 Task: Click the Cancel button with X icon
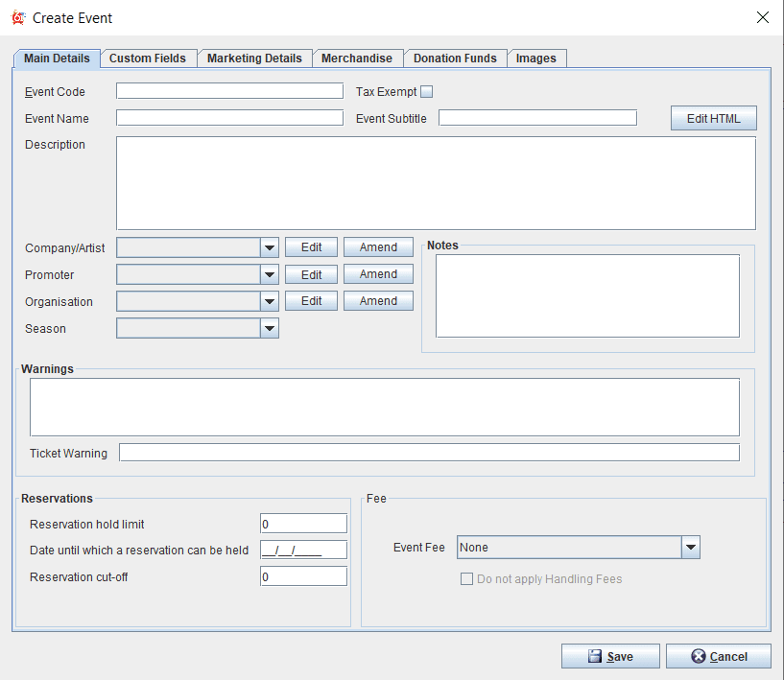[x=718, y=656]
